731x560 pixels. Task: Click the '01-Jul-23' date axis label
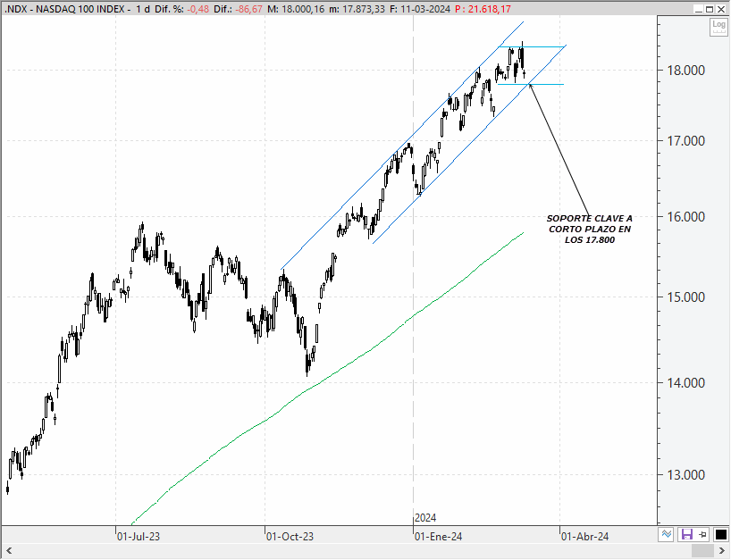point(139,537)
